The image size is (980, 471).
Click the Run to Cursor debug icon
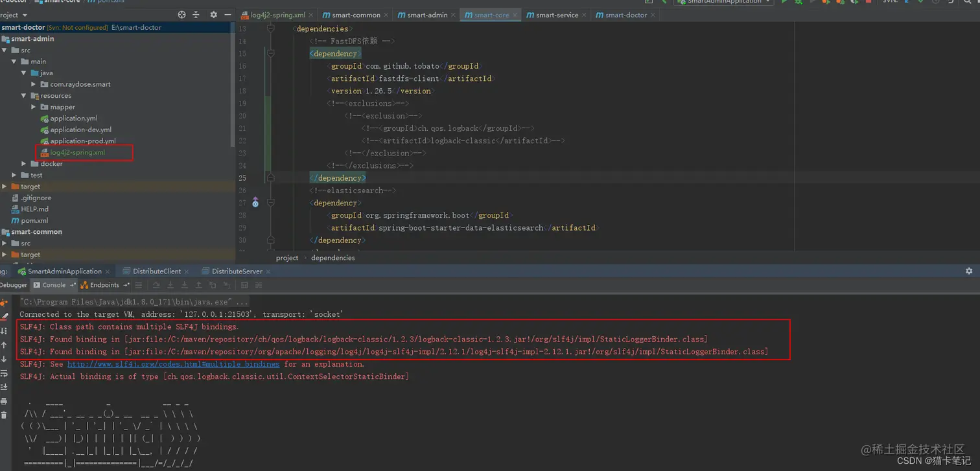(x=227, y=285)
